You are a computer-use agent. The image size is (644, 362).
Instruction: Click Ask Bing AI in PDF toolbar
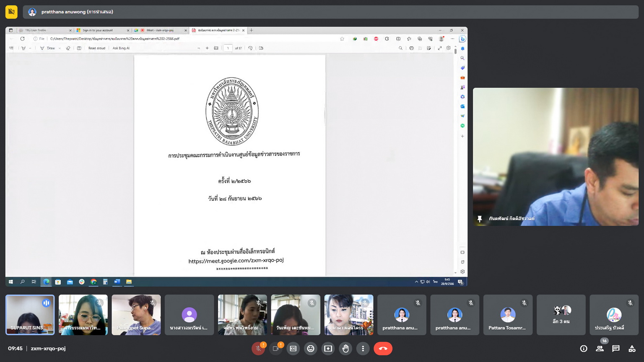pyautogui.click(x=121, y=48)
